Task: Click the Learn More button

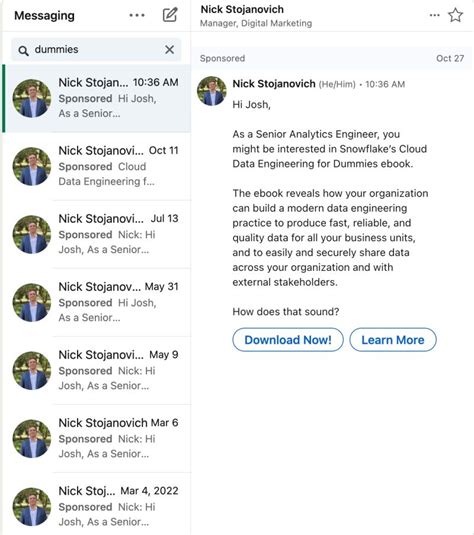Action: pos(393,340)
